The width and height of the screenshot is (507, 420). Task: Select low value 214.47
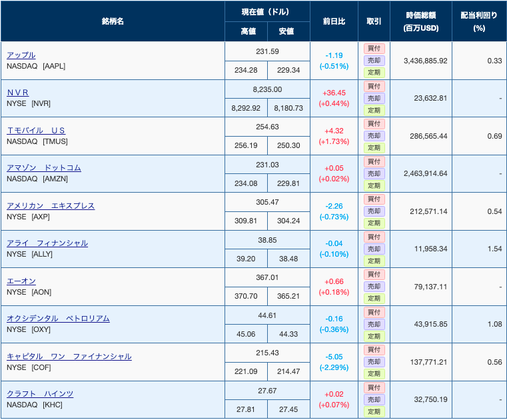288,371
